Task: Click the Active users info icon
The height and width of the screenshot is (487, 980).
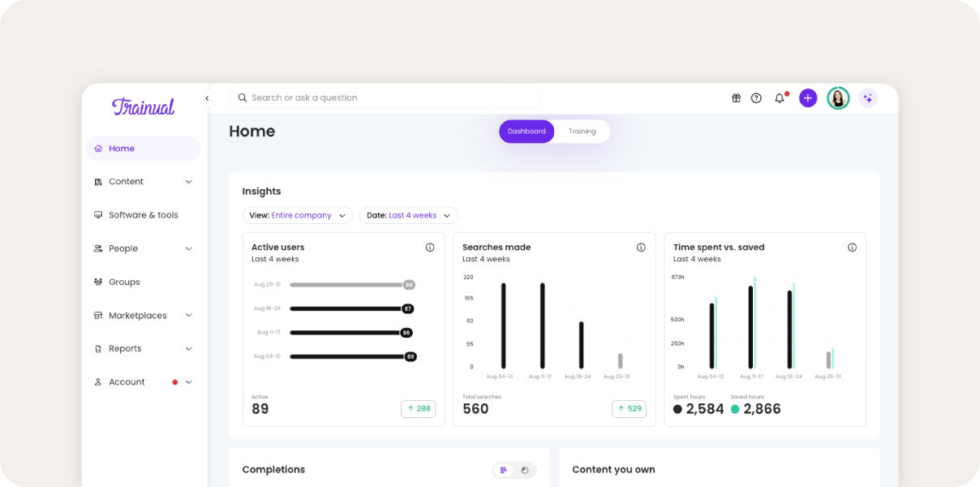Action: point(430,248)
